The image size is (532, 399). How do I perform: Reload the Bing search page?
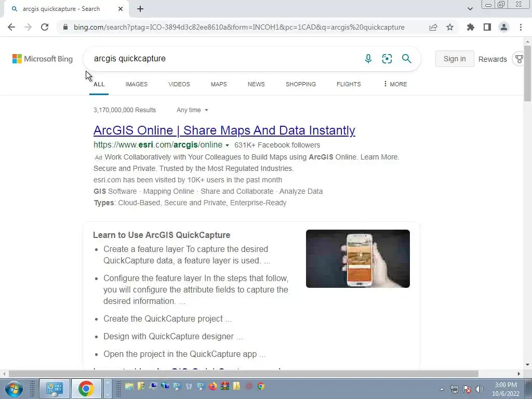[x=45, y=27]
